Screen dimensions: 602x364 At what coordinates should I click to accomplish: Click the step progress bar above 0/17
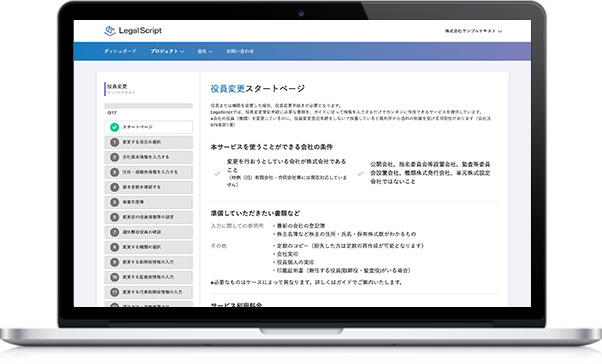[x=149, y=106]
